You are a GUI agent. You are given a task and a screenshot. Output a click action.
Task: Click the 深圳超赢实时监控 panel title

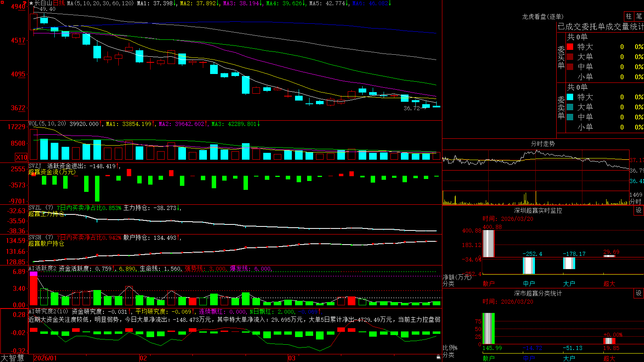coord(538,210)
